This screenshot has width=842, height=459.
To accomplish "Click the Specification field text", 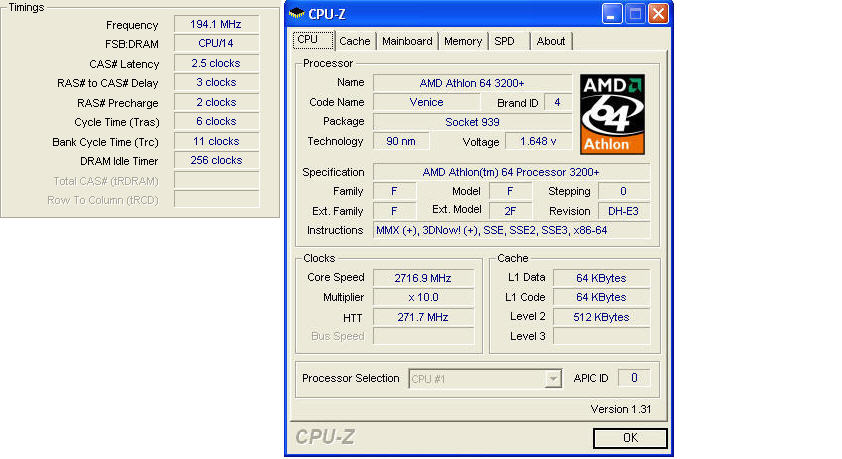I will pos(511,172).
